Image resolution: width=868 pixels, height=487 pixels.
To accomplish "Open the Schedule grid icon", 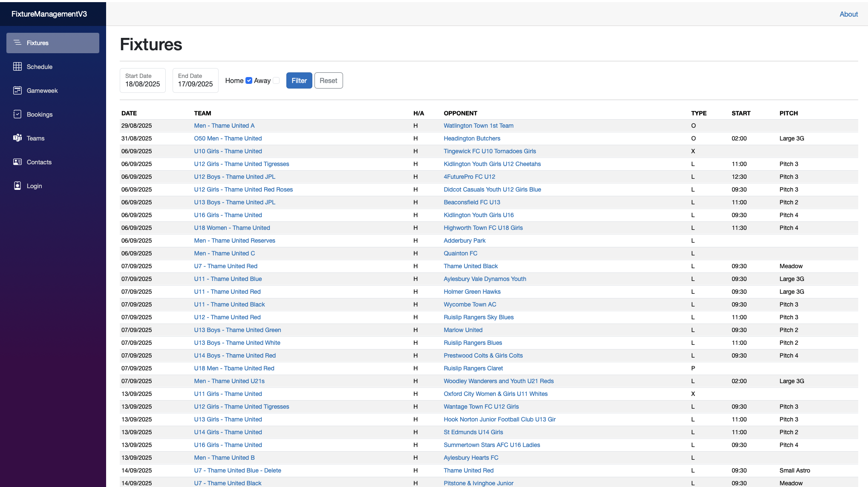I will tap(17, 66).
